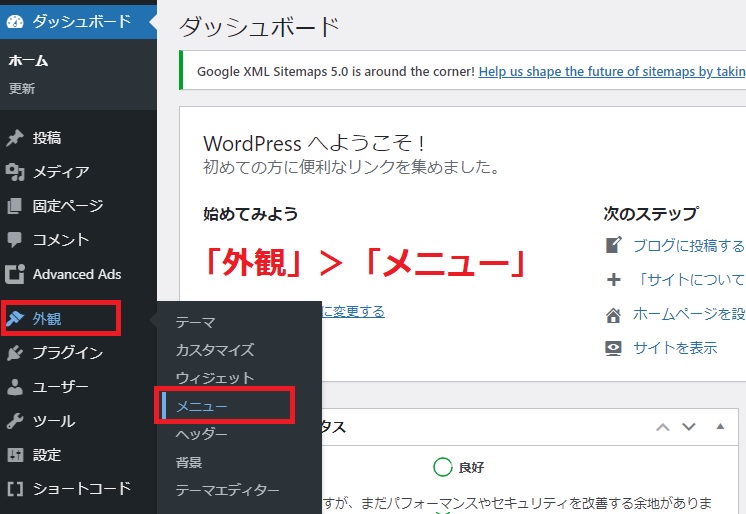
Task: Open 更新 in the sidebar submenu
Action: pos(22,89)
